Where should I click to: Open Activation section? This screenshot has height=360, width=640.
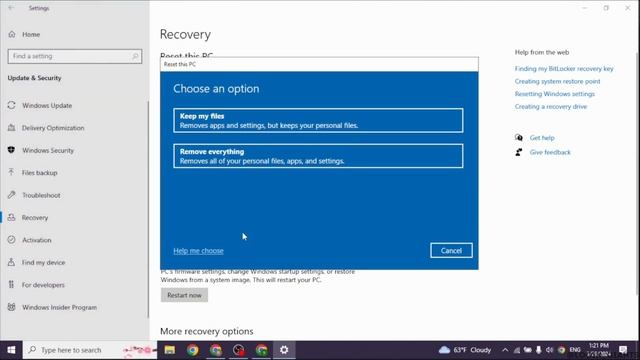pos(37,240)
